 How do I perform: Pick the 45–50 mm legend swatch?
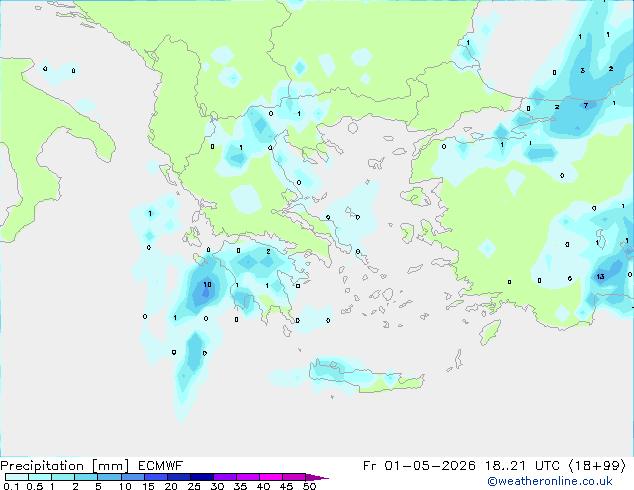point(294,477)
